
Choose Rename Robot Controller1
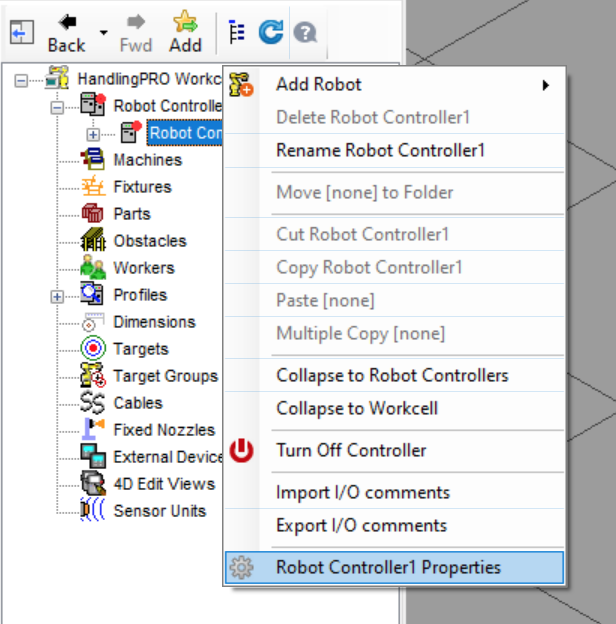tap(394, 150)
